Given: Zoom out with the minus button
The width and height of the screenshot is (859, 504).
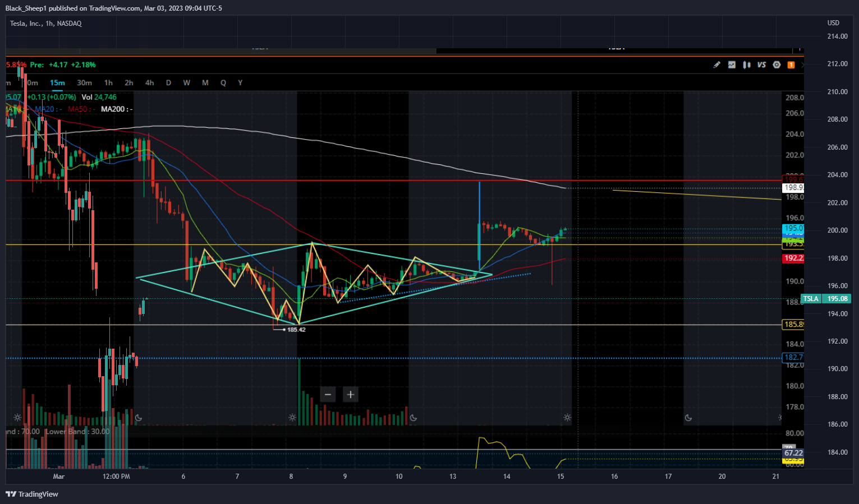Looking at the screenshot, I should click(x=328, y=395).
